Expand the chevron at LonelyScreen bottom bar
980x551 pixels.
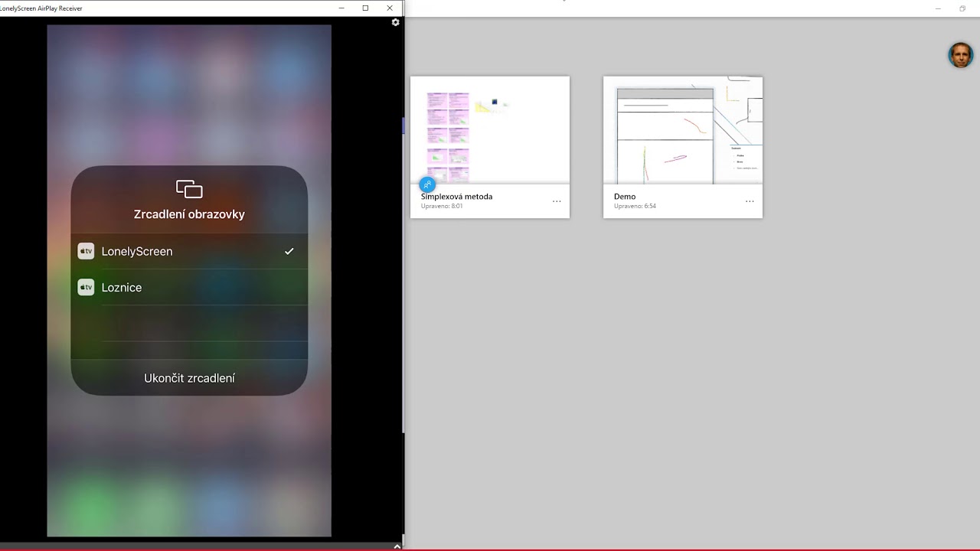pos(397,546)
